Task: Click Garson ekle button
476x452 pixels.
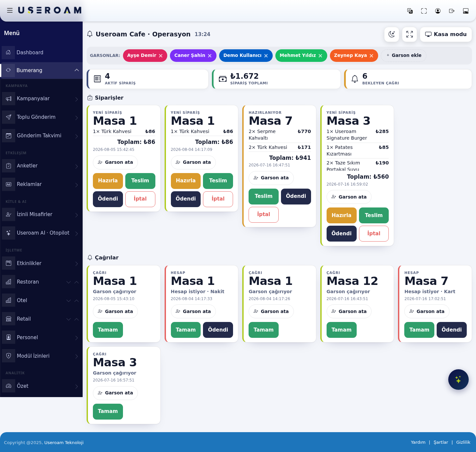Action: pyautogui.click(x=404, y=55)
